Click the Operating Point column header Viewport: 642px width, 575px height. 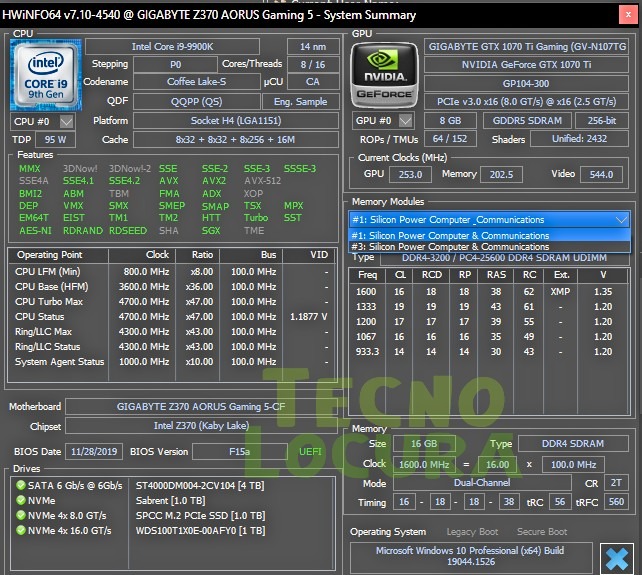tap(58, 255)
